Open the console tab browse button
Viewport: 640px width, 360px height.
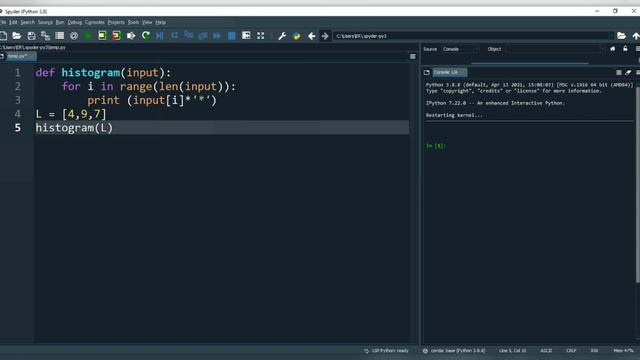[427, 72]
